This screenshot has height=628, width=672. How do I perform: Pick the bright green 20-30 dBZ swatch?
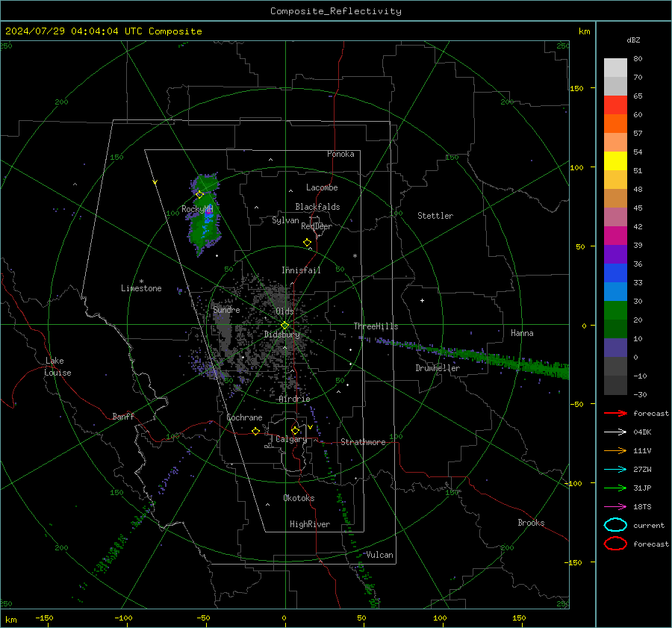[615, 310]
